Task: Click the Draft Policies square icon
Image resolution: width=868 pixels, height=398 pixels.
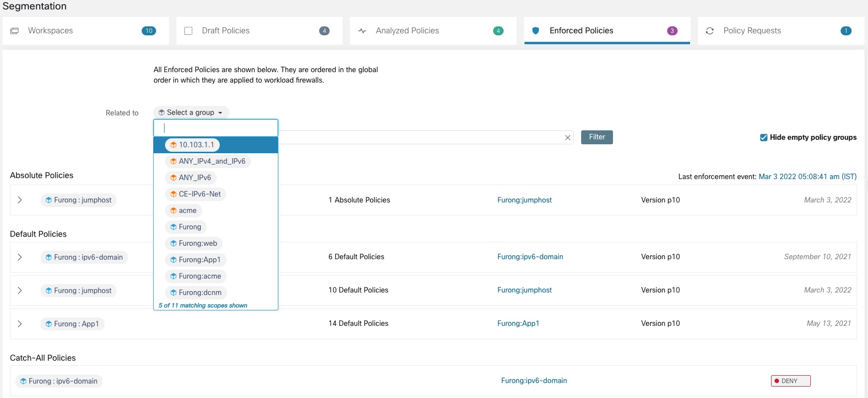Action: [188, 31]
